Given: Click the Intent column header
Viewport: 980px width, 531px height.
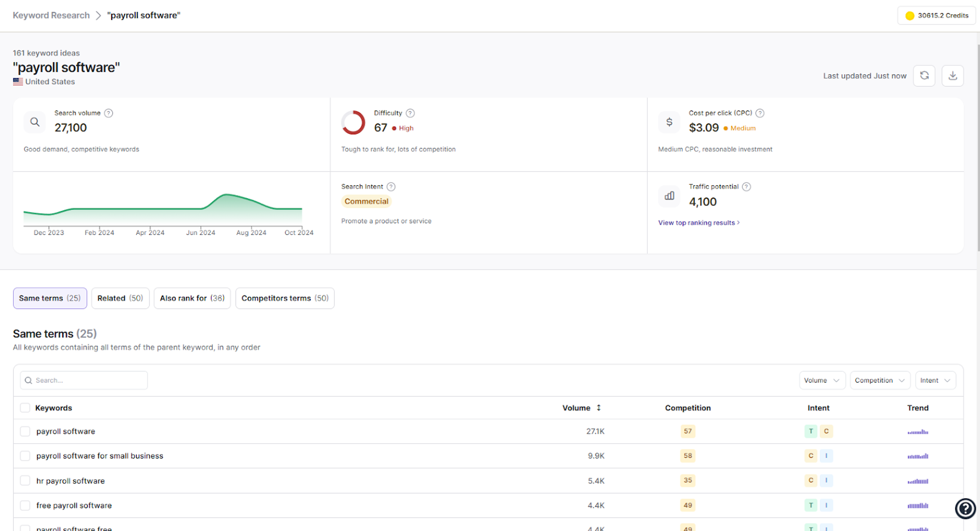Looking at the screenshot, I should pyautogui.click(x=818, y=408).
